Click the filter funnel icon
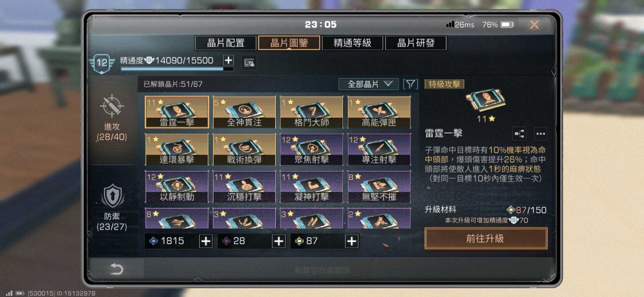Screen dimensions: 644x297 [410, 84]
